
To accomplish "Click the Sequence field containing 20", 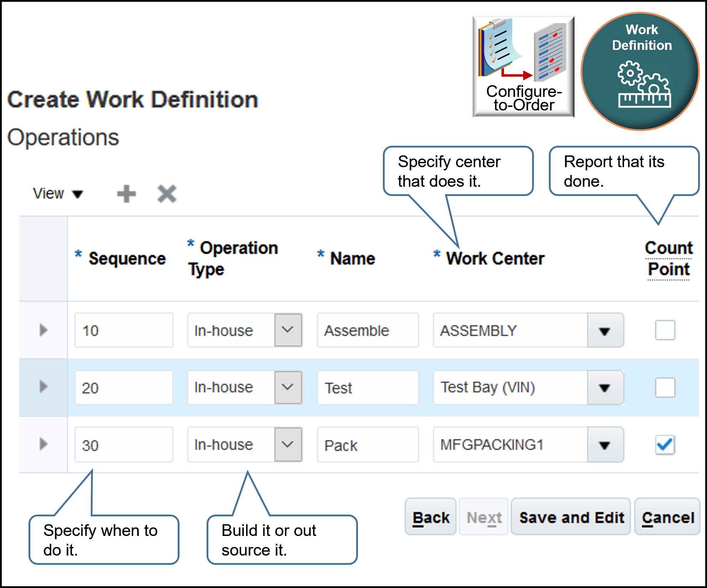I will [x=124, y=388].
